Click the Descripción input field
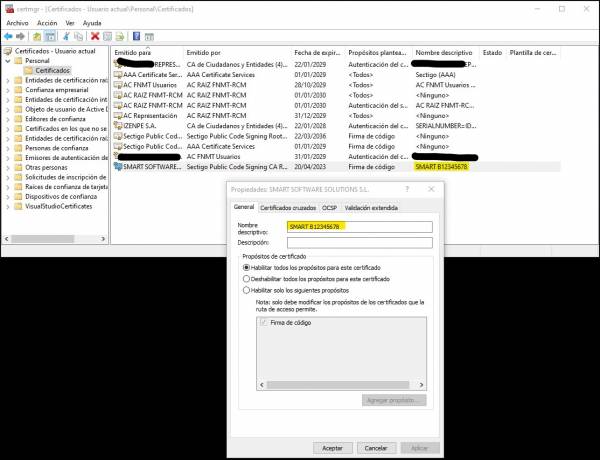 tap(360, 243)
